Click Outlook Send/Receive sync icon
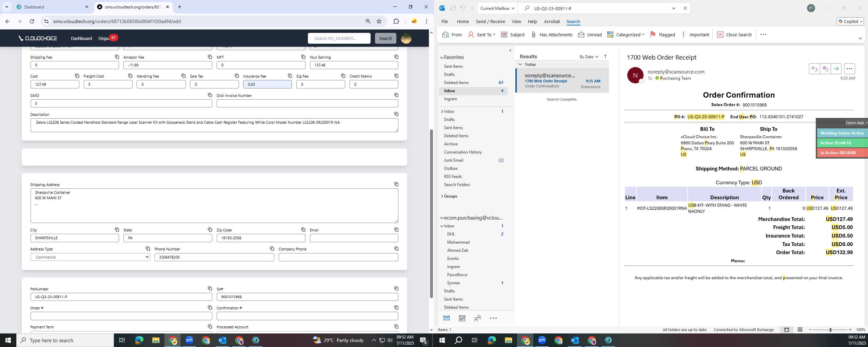 point(453,8)
